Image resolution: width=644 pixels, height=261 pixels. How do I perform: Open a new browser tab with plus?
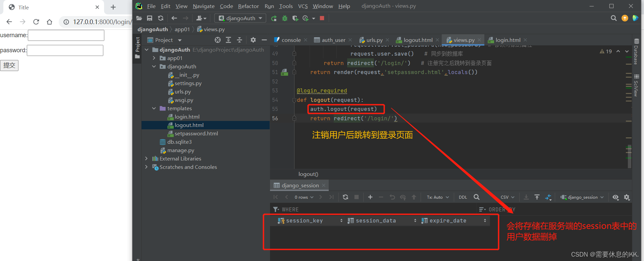pyautogui.click(x=113, y=7)
